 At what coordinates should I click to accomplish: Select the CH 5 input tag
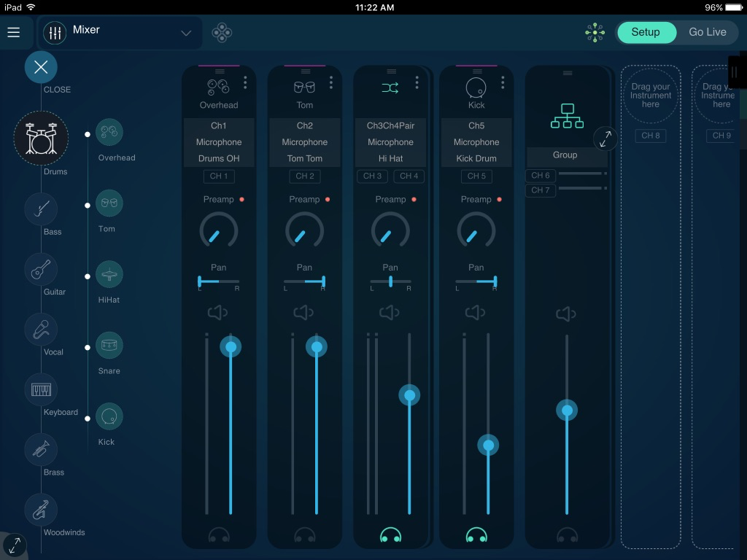(x=476, y=176)
